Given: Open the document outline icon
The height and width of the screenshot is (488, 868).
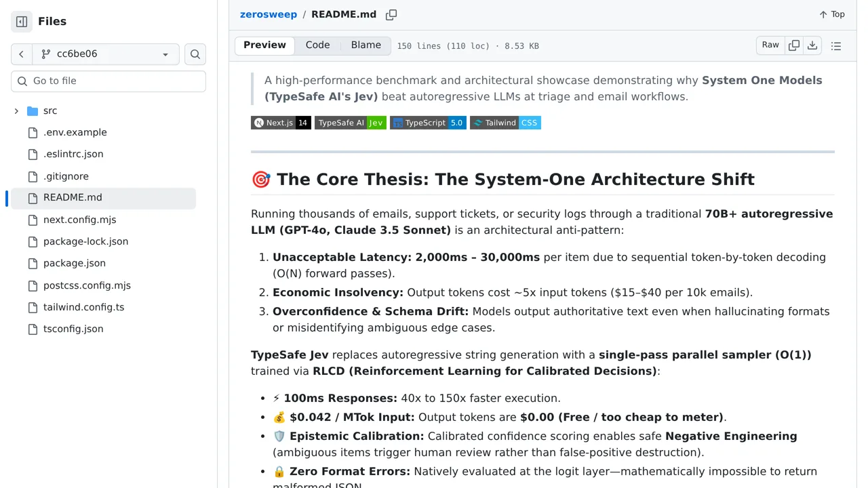Looking at the screenshot, I should (836, 46).
